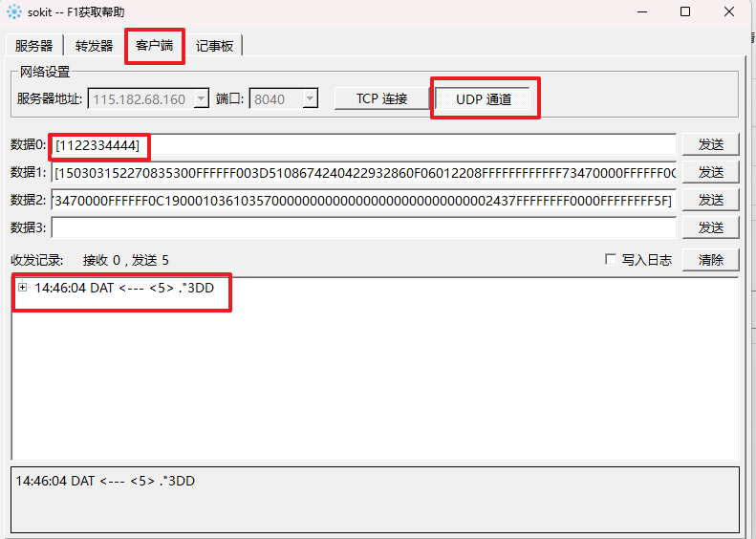Select the 14:46:04 DAT row in log tree
The width and height of the screenshot is (756, 539).
(124, 288)
